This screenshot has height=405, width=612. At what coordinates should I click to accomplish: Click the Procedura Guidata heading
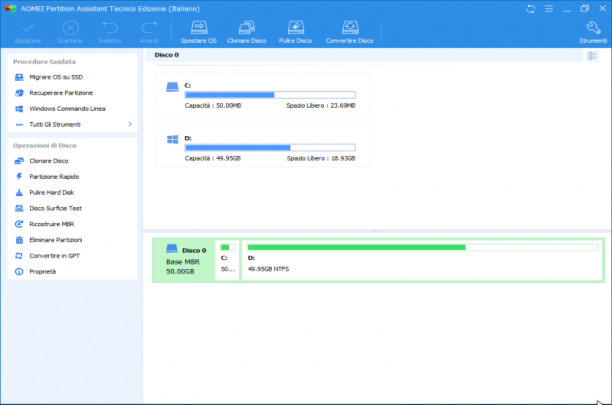[44, 62]
